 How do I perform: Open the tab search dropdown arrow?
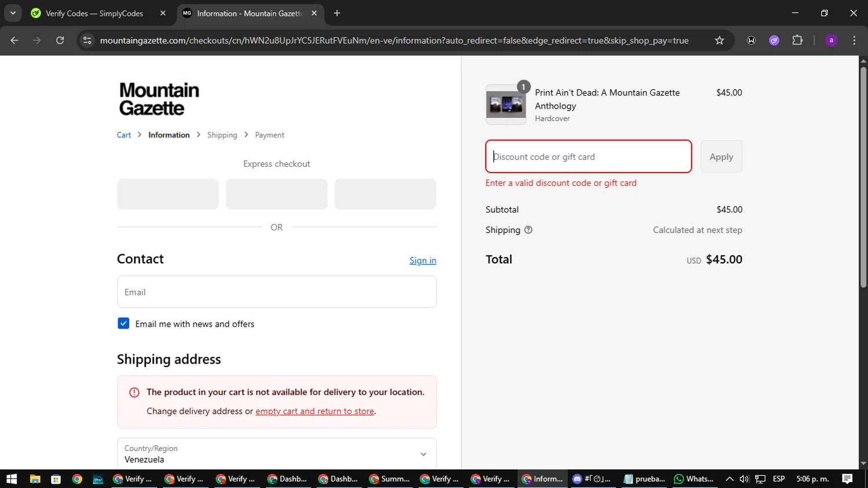pyautogui.click(x=13, y=13)
